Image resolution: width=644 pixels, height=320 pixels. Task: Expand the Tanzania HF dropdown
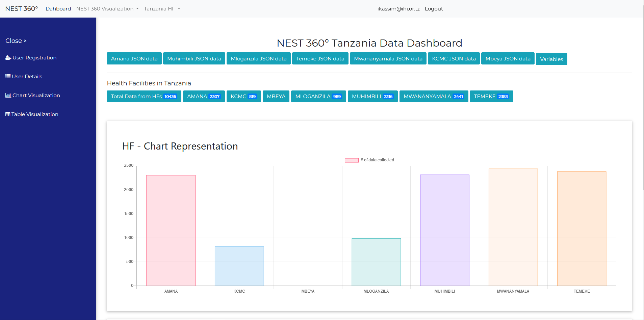(x=162, y=9)
